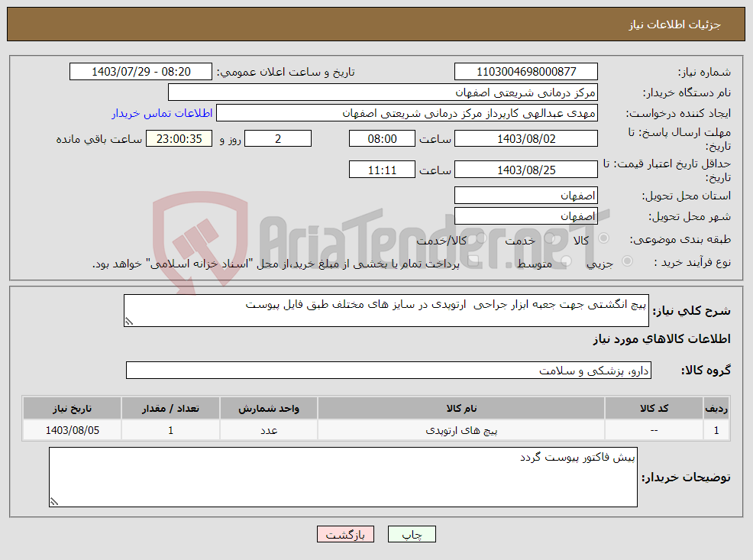Click the remaining days field showing 2
This screenshot has width=753, height=560.
278,138
